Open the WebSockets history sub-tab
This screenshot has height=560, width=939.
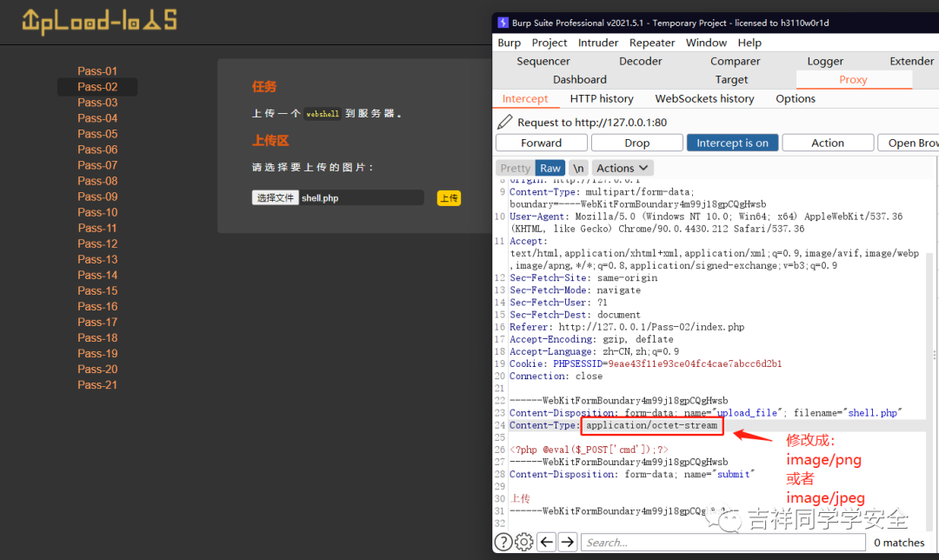pos(704,99)
